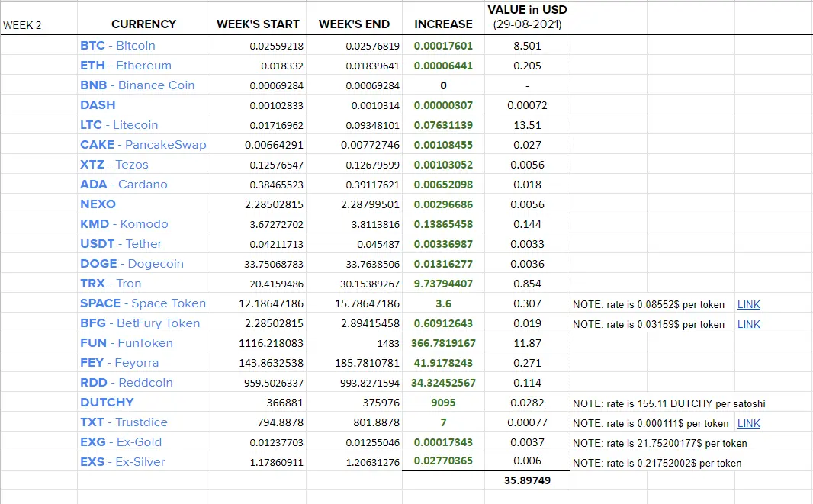Viewport: 813px width, 504px height.
Task: Click the BTC - Bitcoin currency link
Action: click(117, 46)
